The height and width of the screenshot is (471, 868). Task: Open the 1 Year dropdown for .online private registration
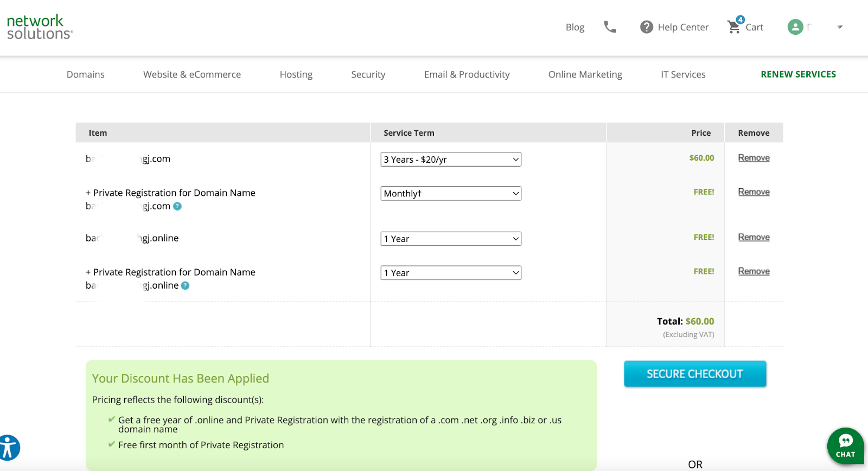coord(451,273)
